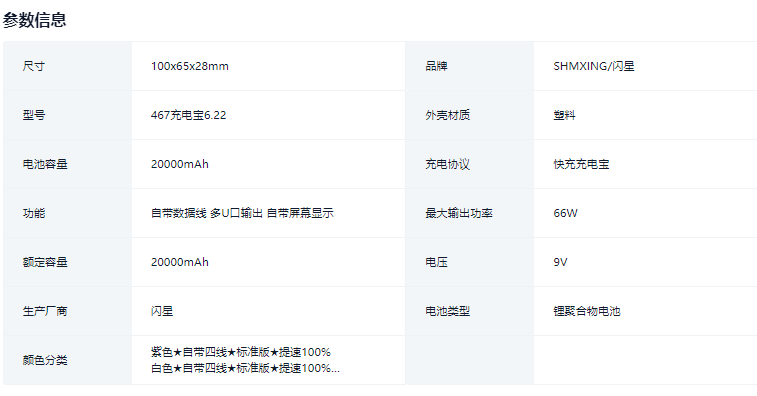
Task: Click the 参数信息 heading
Action: [34, 20]
